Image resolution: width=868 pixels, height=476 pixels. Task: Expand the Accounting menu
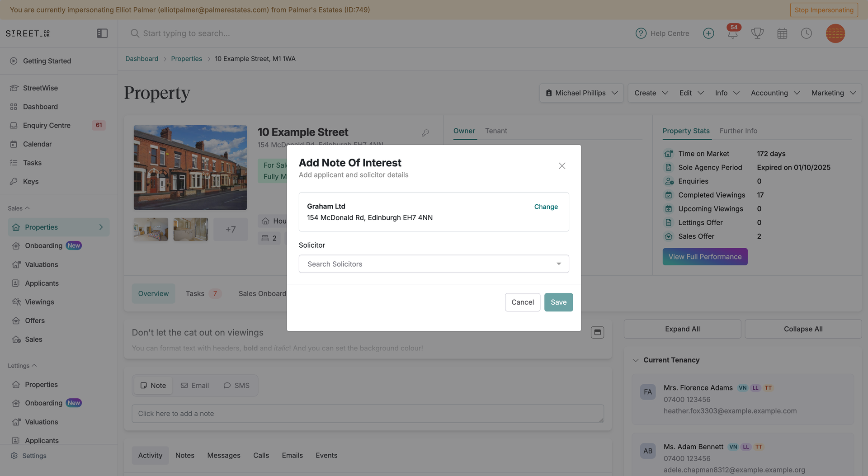pos(774,93)
